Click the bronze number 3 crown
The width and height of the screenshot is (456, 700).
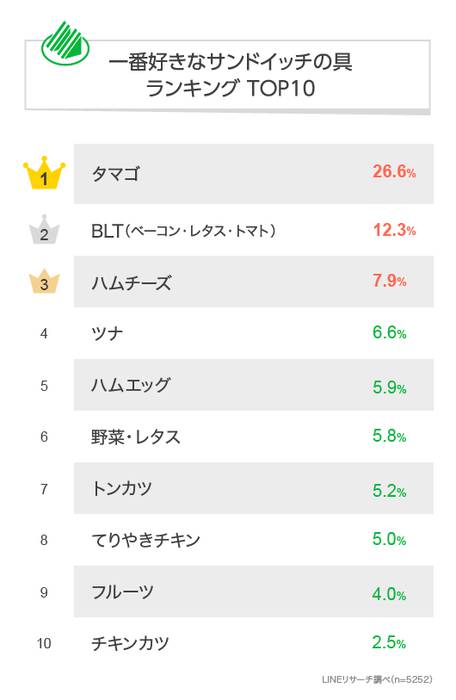coord(44,281)
